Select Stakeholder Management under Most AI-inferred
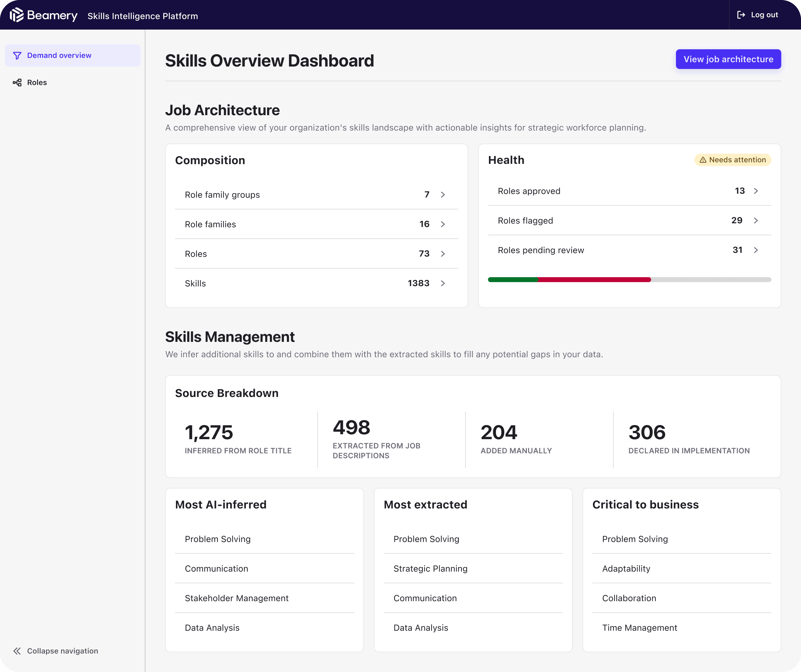This screenshot has width=801, height=672. tap(237, 598)
